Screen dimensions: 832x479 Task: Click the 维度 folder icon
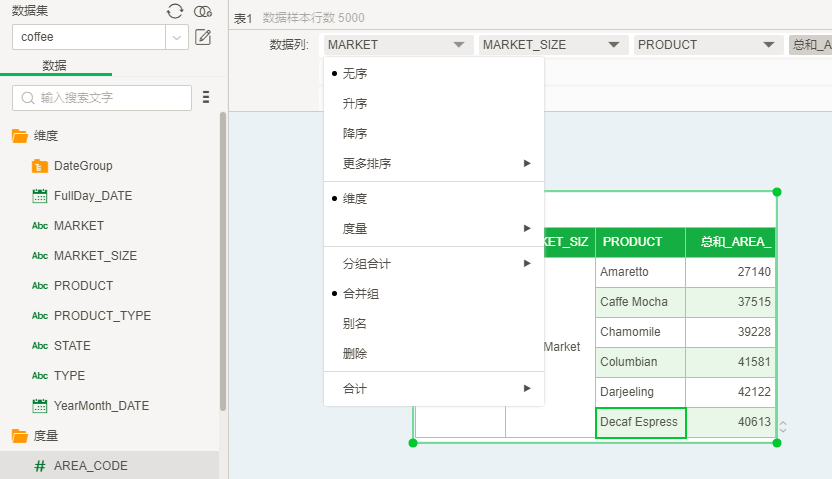19,136
